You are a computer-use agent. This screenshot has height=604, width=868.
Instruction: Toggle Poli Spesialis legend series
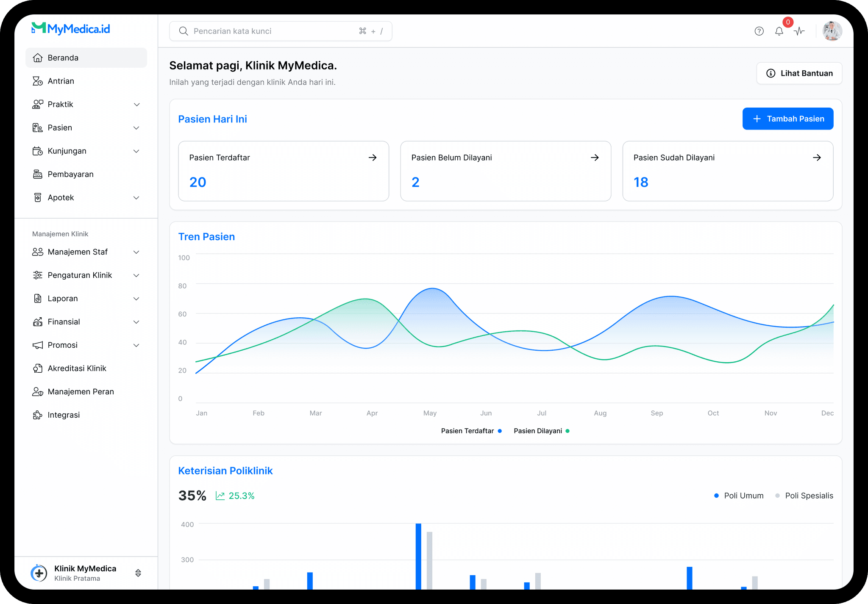pos(804,496)
